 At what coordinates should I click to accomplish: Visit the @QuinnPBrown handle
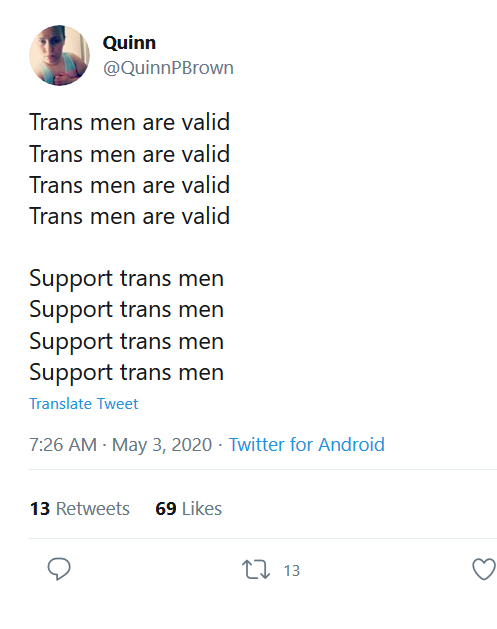point(168,68)
